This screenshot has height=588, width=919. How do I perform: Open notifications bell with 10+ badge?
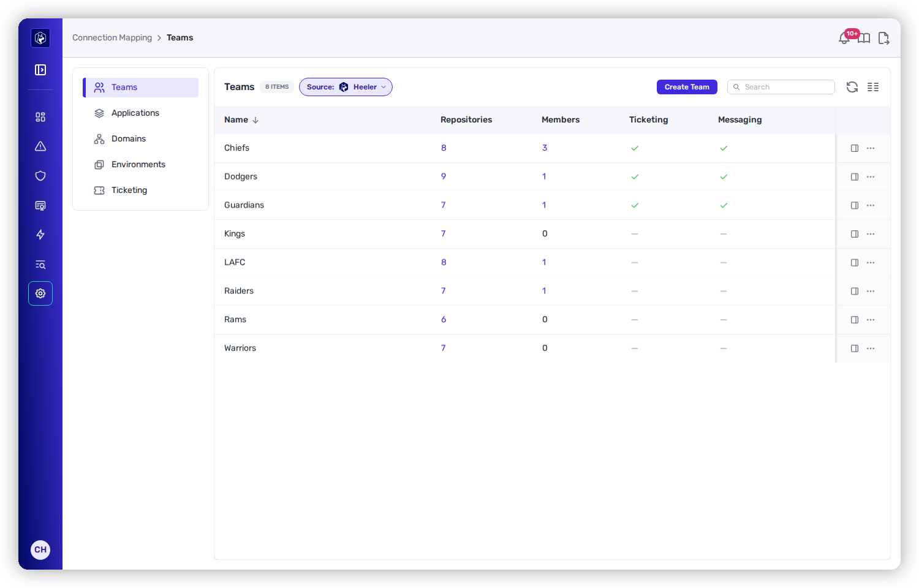click(845, 38)
